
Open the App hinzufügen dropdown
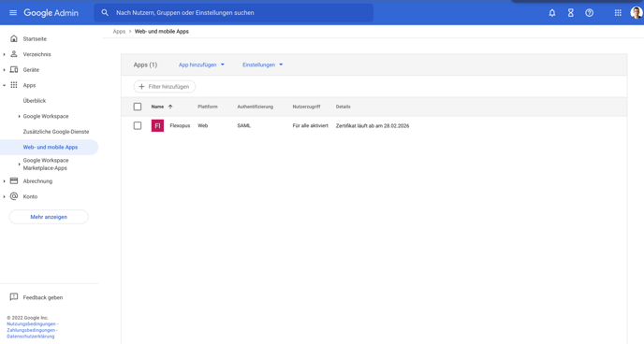201,64
